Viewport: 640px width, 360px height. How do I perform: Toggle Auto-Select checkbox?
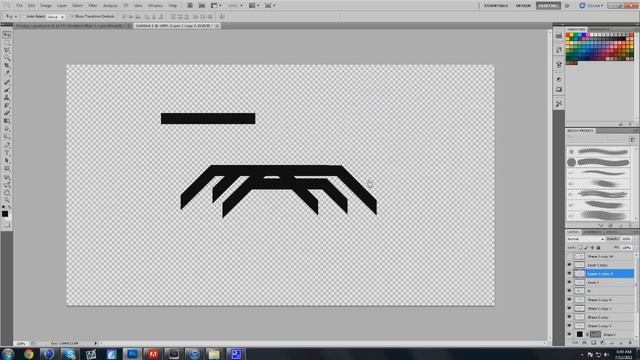(24, 17)
